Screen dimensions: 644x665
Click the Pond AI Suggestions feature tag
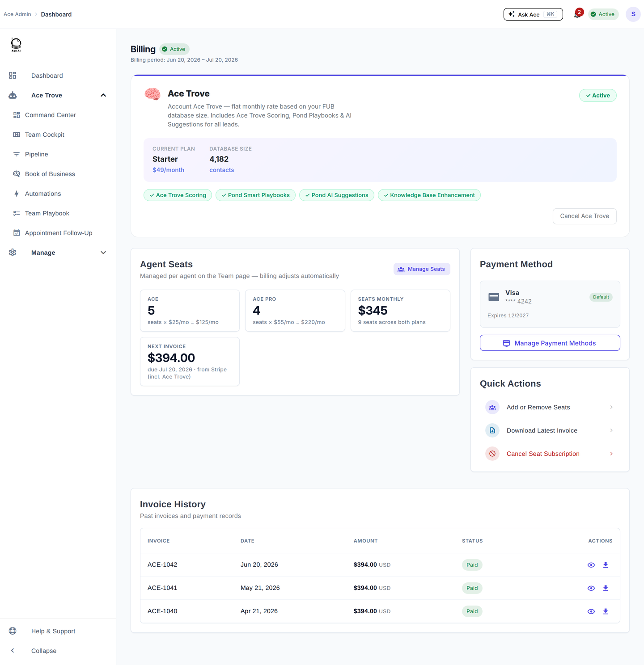[x=337, y=195]
